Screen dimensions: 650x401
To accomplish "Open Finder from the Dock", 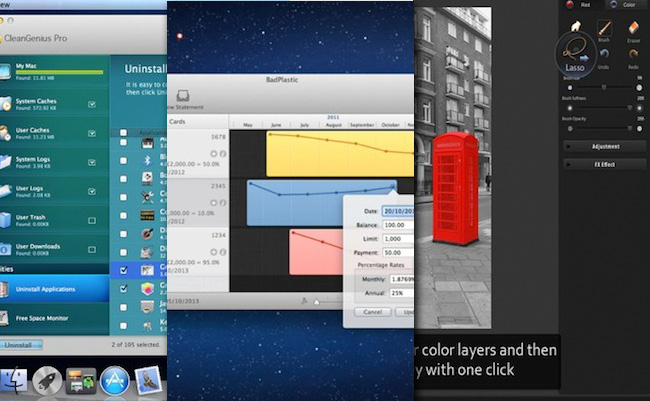I will click(x=14, y=379).
